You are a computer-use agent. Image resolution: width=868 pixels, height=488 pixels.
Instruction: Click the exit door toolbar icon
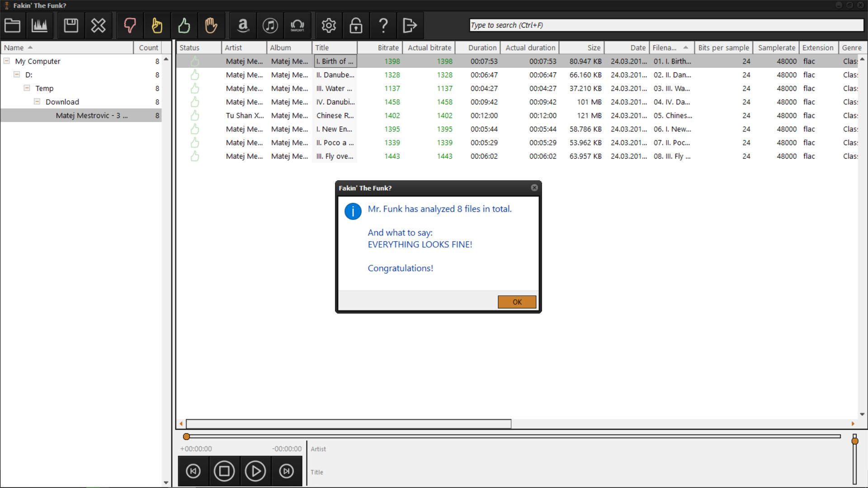point(410,25)
